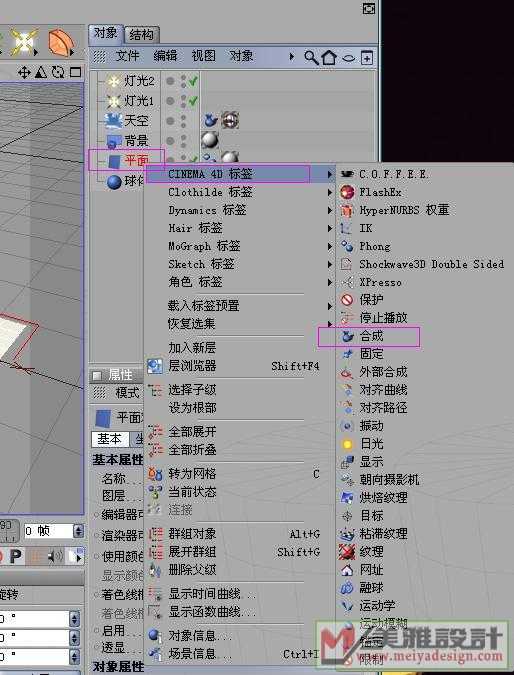This screenshot has height=675, width=514.
Task: Add 对齐路径 tag
Action: click(x=374, y=408)
